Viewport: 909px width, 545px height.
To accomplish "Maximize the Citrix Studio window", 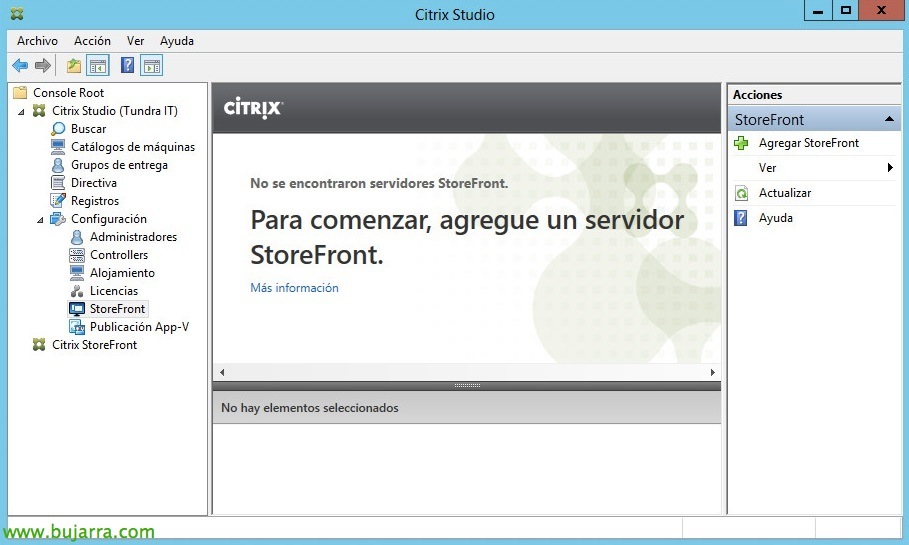I will click(846, 10).
